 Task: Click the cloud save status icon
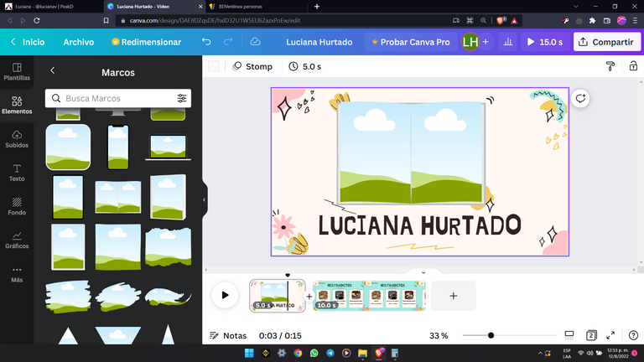pyautogui.click(x=255, y=42)
